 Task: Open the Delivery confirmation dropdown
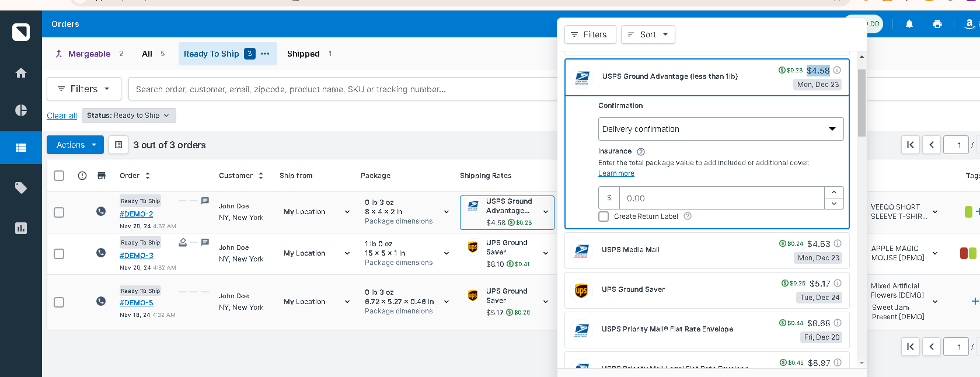coord(721,129)
